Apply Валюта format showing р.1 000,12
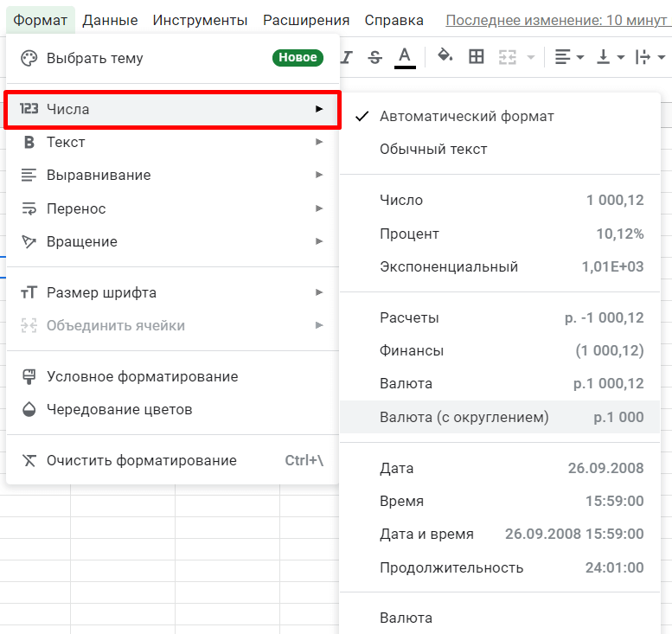Screen dimensions: 672x634 [500, 384]
